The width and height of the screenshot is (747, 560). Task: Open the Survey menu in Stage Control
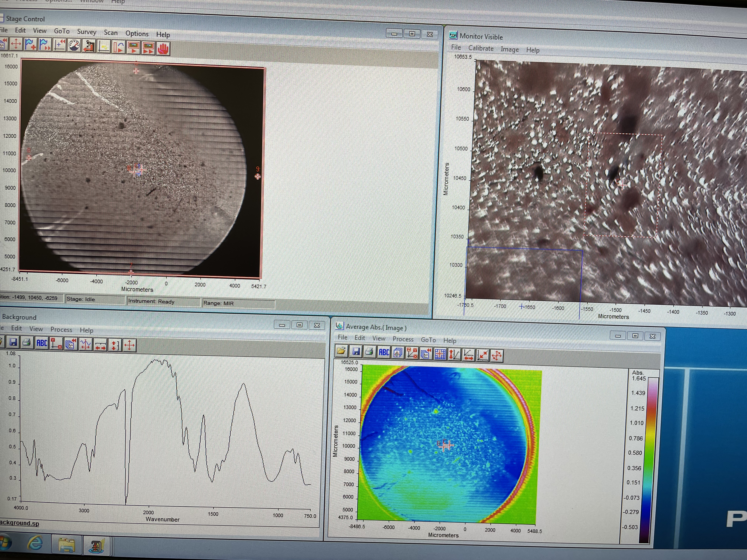click(x=87, y=32)
